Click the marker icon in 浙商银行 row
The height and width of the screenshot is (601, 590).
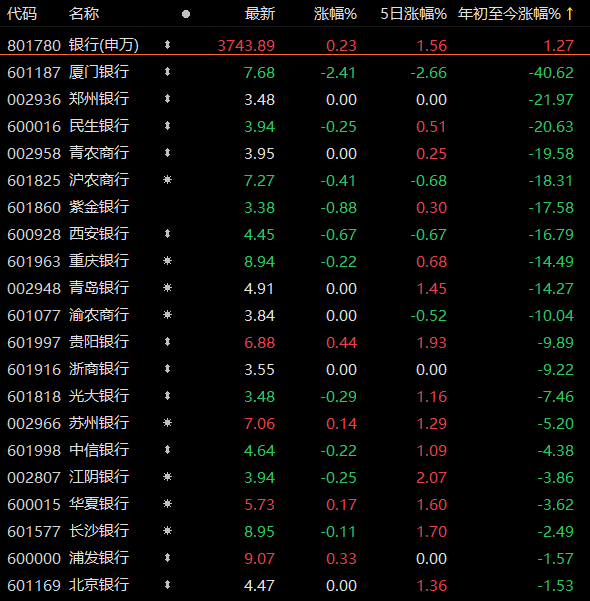[167, 369]
